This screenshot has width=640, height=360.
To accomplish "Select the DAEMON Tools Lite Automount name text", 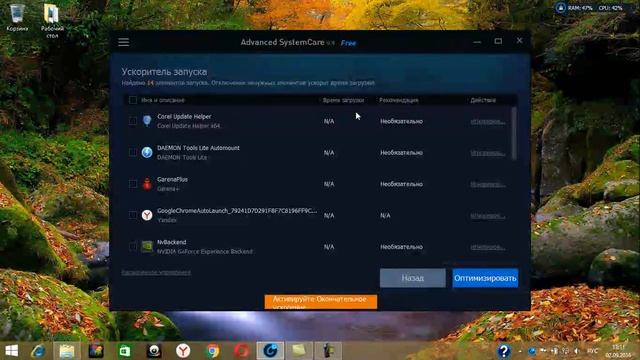I will click(198, 148).
